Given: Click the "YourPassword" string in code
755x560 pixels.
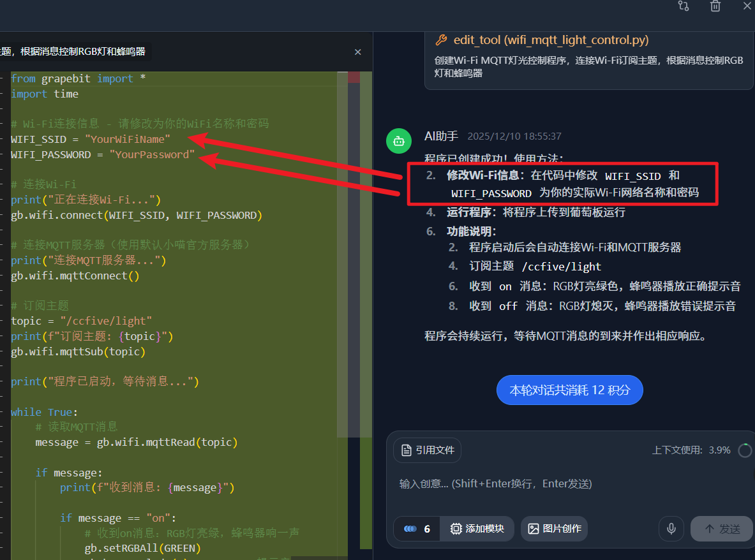Looking at the screenshot, I should tap(152, 155).
